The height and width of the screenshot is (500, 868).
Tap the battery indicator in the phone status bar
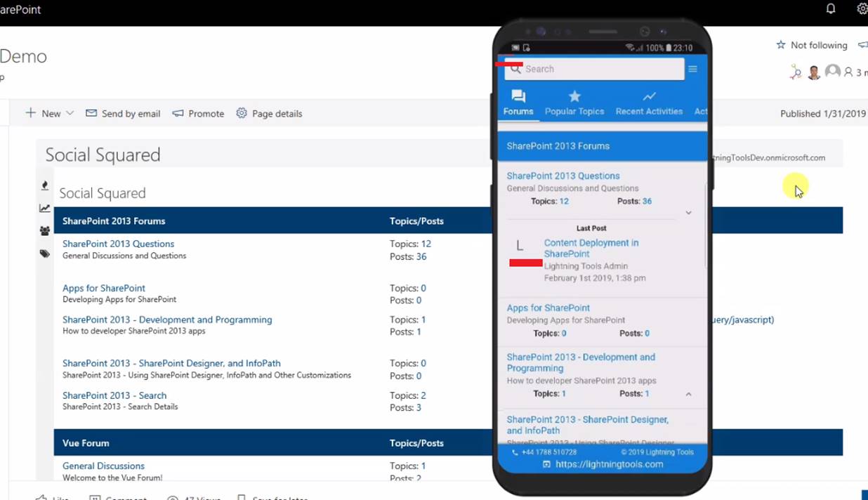(669, 48)
